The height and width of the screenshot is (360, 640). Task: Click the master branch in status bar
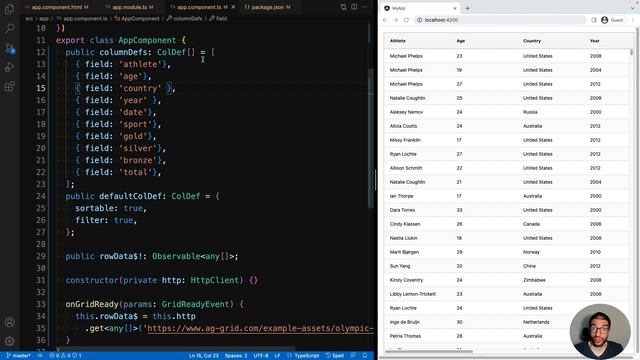click(19, 356)
